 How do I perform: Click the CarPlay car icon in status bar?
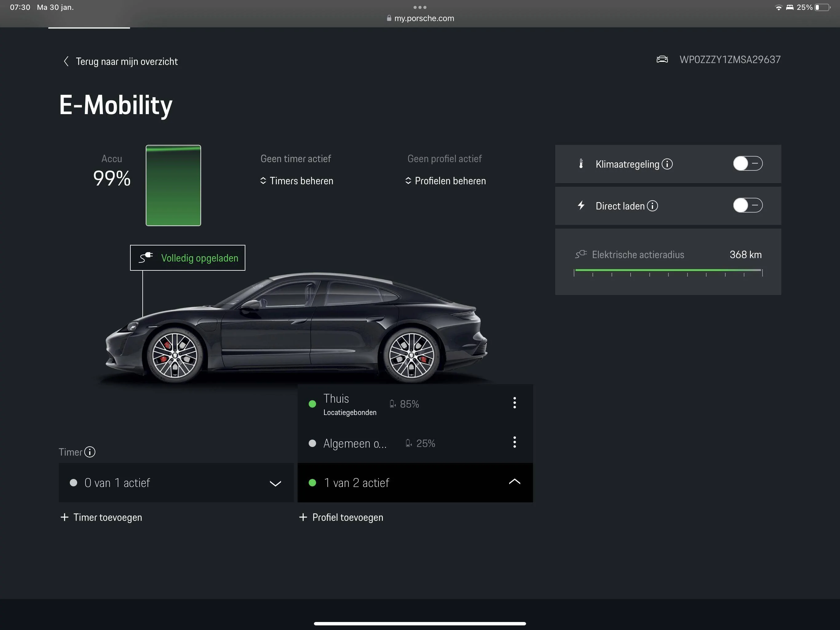coord(790,7)
